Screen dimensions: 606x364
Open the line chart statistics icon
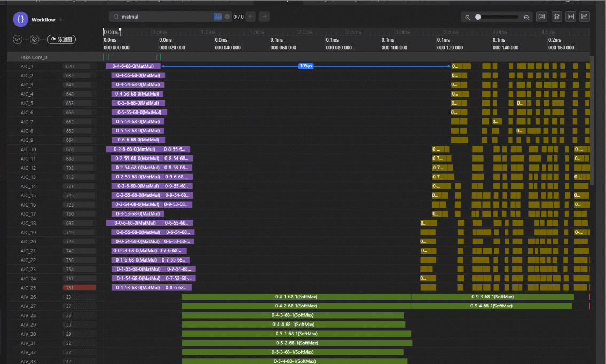tap(585, 17)
